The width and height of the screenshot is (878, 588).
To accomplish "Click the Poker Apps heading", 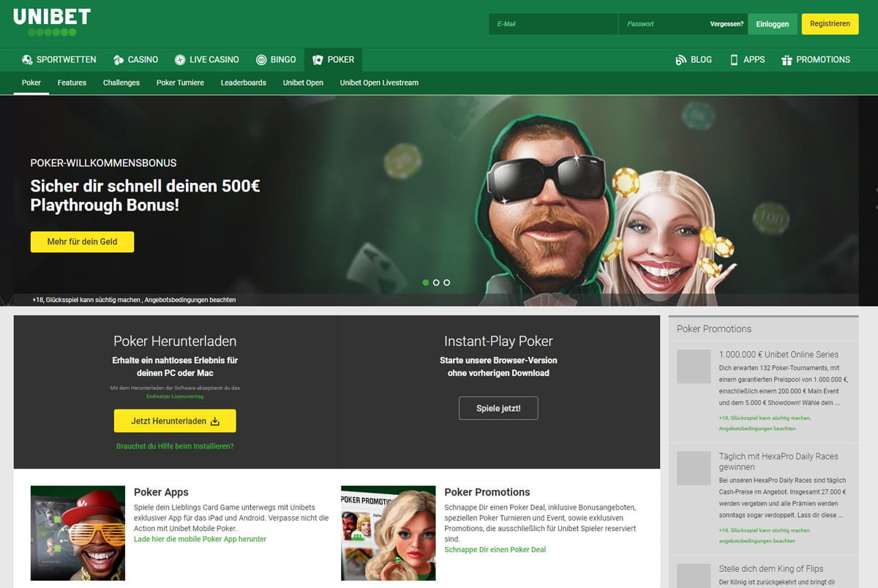I will coord(161,492).
